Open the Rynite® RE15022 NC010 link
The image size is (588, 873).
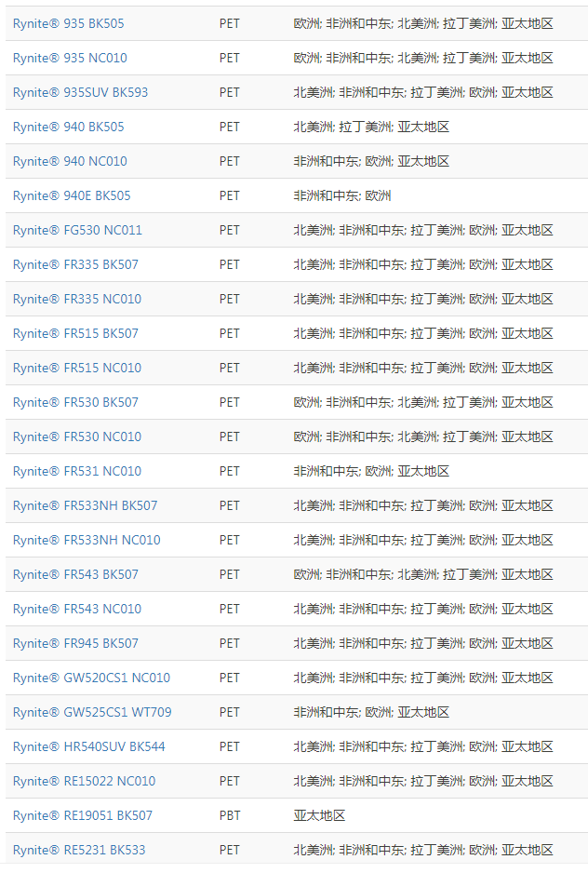tap(84, 781)
